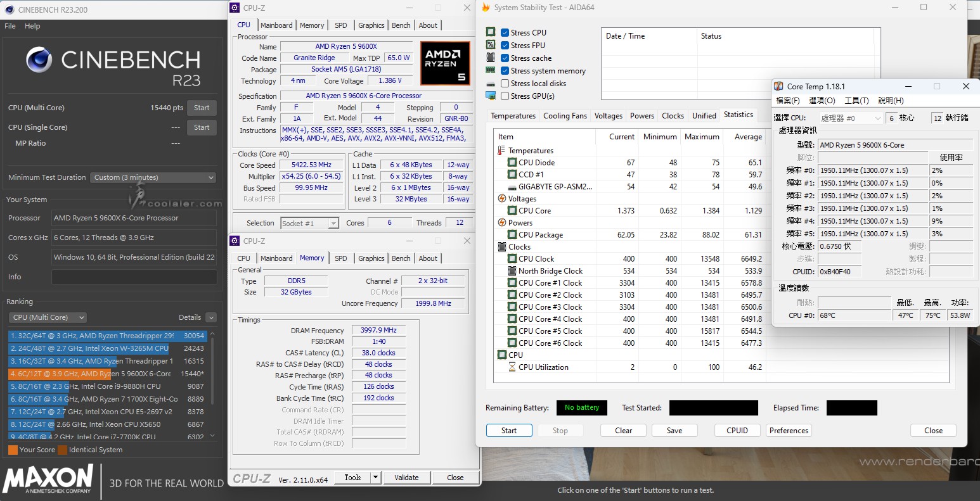Expand the Details chevron in Ranking
This screenshot has width=980, height=501.
point(211,317)
